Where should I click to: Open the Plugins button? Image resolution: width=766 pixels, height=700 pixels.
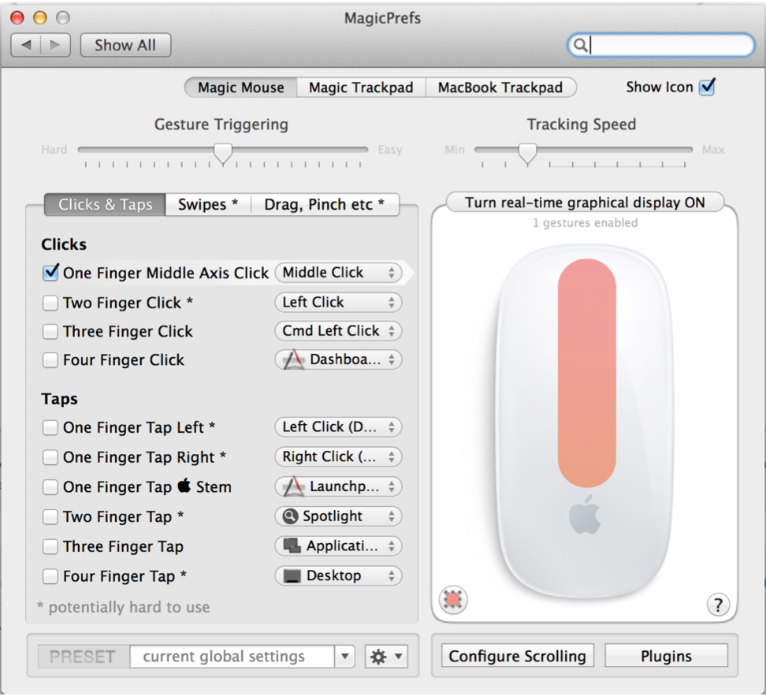[x=667, y=656]
